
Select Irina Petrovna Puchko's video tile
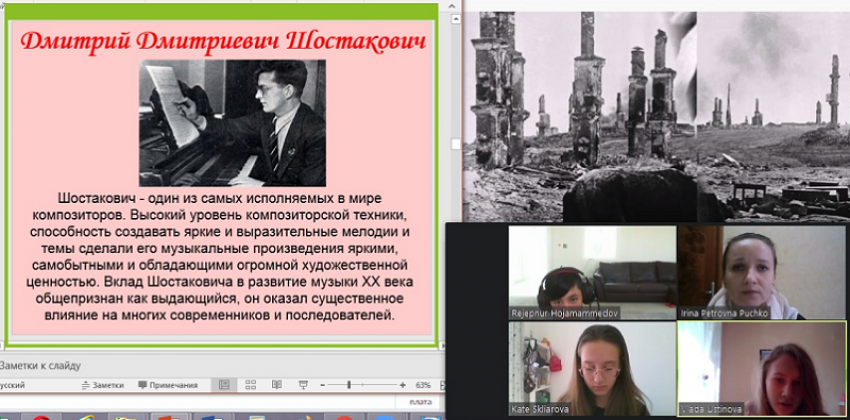tap(761, 272)
